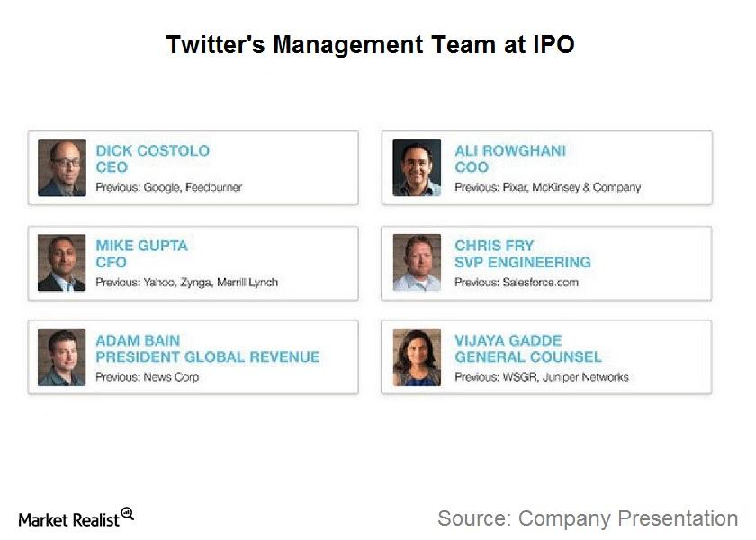Click Vijaya Gadde's profile photo
Image resolution: width=756 pixels, height=540 pixels.
tap(417, 357)
